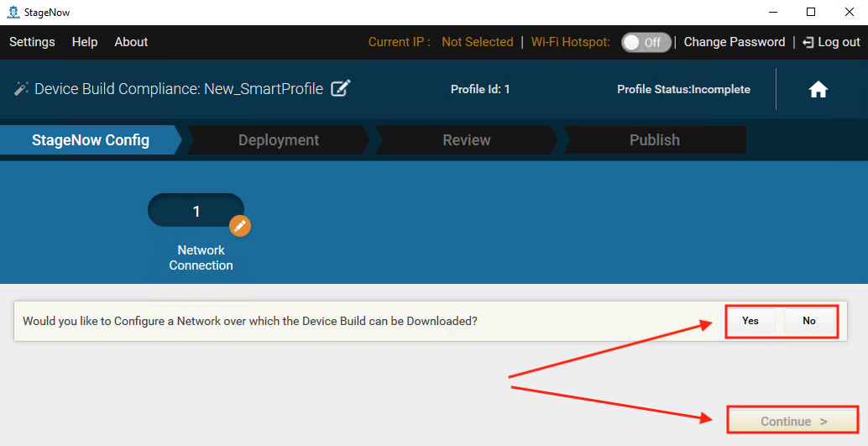Image resolution: width=868 pixels, height=446 pixels.
Task: Select the StageNow Config tab
Action: [90, 140]
